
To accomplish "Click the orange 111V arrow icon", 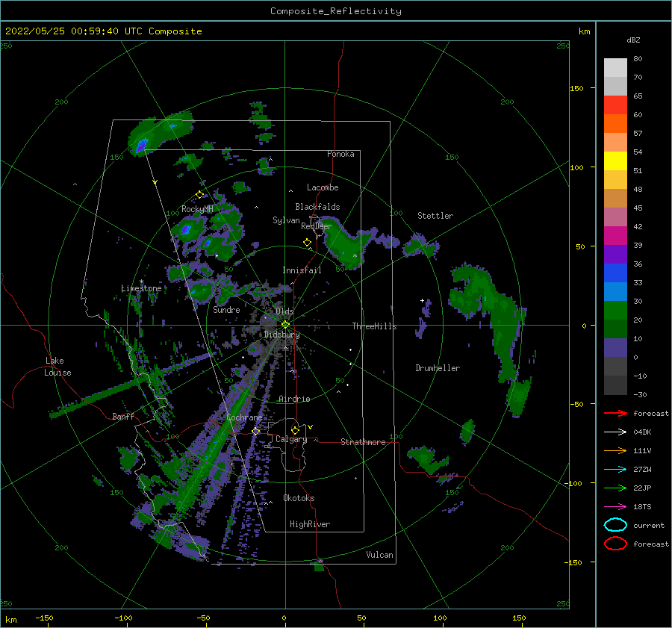I will coord(615,450).
